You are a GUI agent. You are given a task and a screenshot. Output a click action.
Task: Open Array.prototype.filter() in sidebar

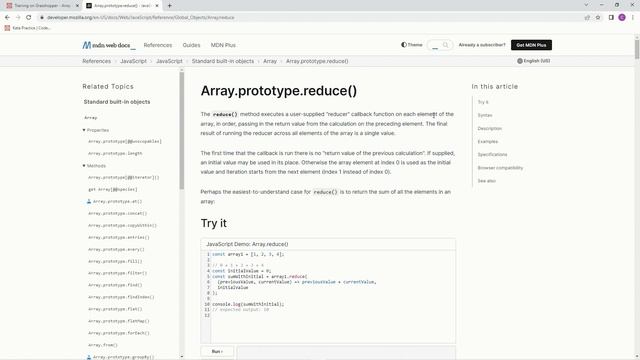tap(118, 273)
